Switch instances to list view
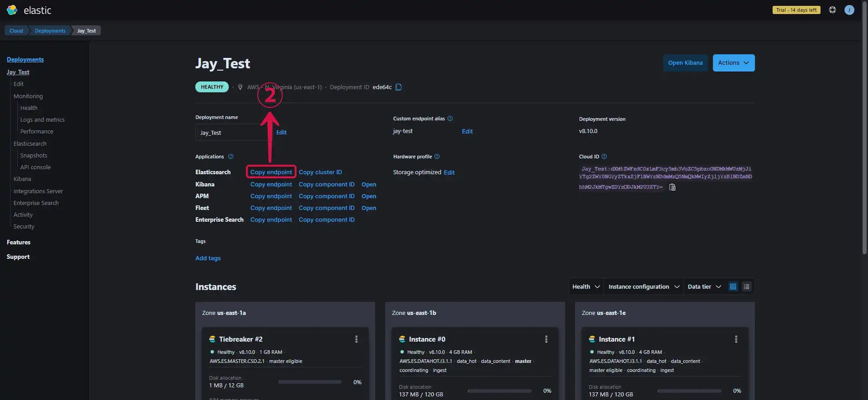 (x=746, y=287)
